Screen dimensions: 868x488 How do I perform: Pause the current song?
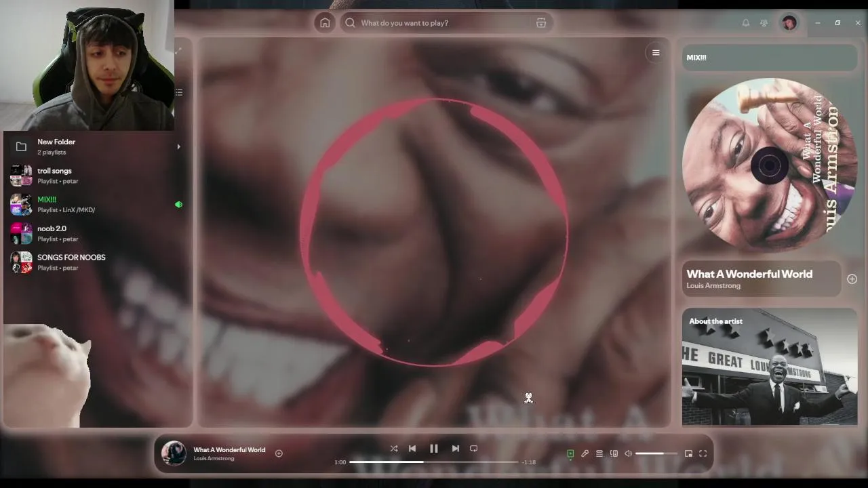pyautogui.click(x=434, y=448)
